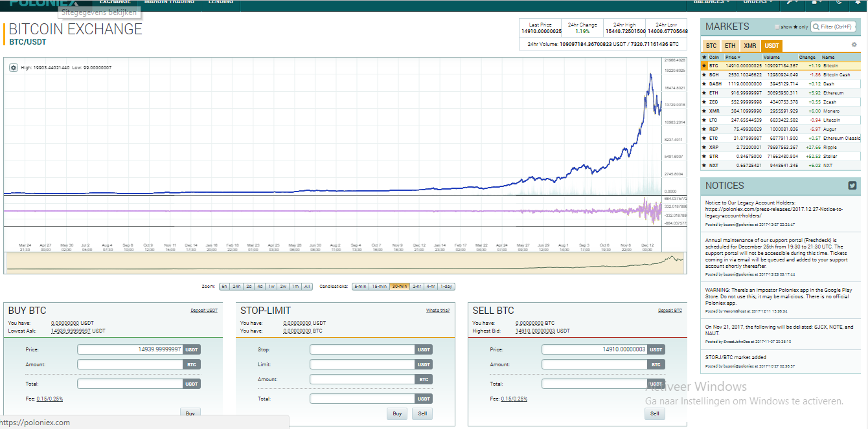The width and height of the screenshot is (868, 429).
Task: Open What's this link in Stop-Limit
Action: click(438, 311)
